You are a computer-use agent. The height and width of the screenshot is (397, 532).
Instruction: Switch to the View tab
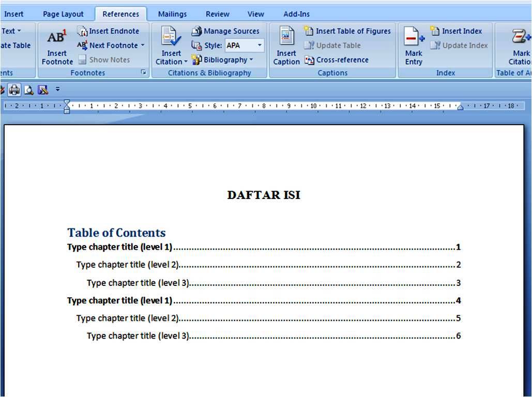click(x=255, y=14)
